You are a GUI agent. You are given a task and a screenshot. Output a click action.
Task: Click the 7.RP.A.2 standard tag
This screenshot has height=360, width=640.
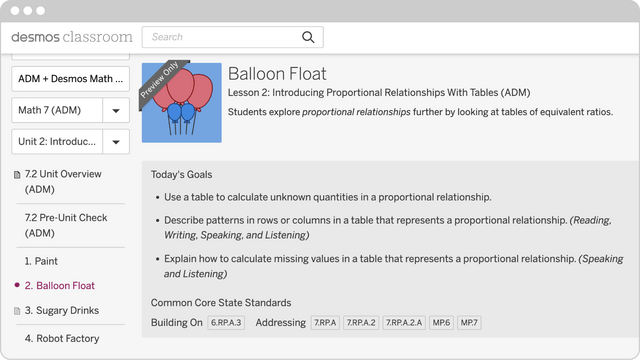[x=361, y=322]
